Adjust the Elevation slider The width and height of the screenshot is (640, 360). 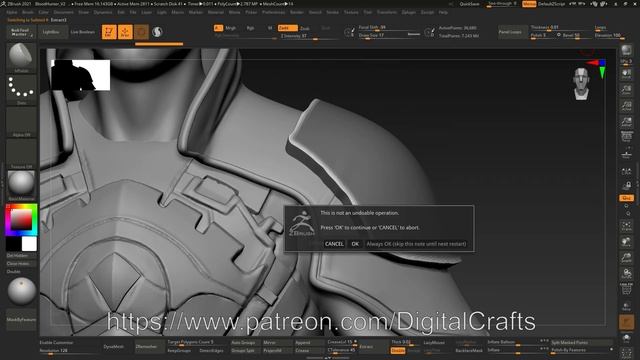pos(609,36)
